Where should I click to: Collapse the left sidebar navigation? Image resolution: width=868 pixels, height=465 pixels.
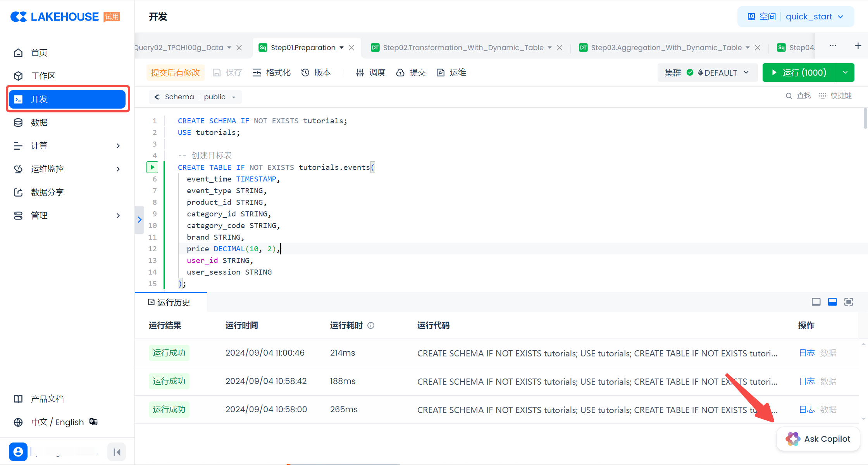(x=117, y=452)
